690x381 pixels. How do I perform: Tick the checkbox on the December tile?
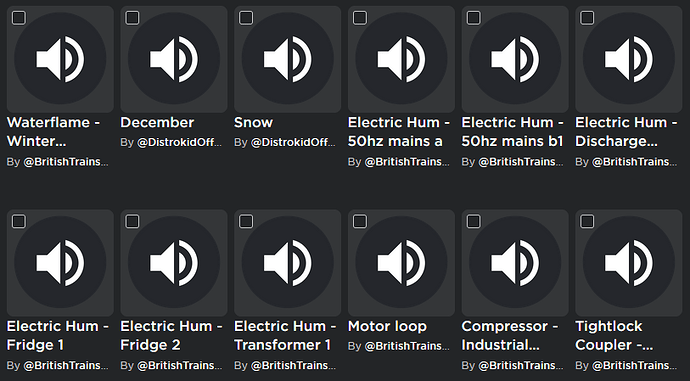pyautogui.click(x=132, y=18)
